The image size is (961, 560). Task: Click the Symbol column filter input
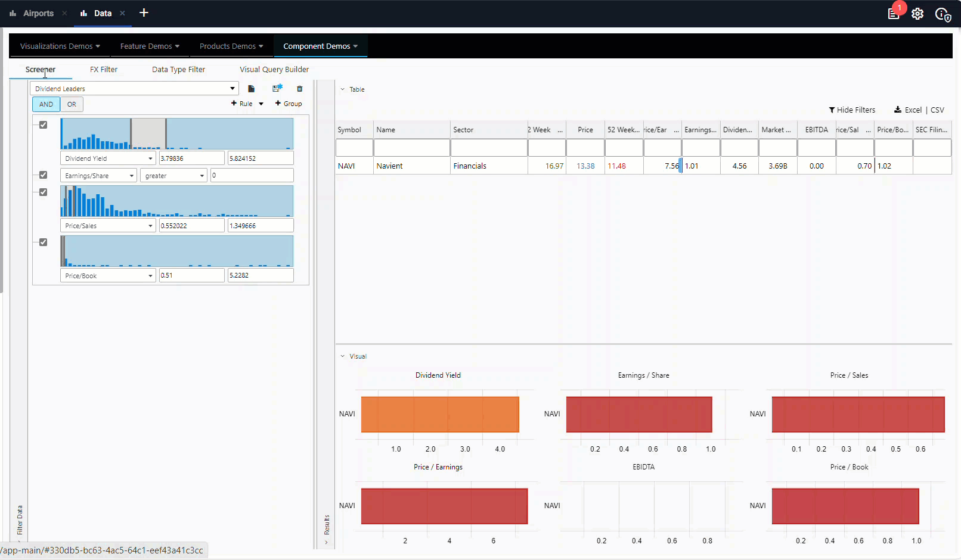pyautogui.click(x=354, y=148)
